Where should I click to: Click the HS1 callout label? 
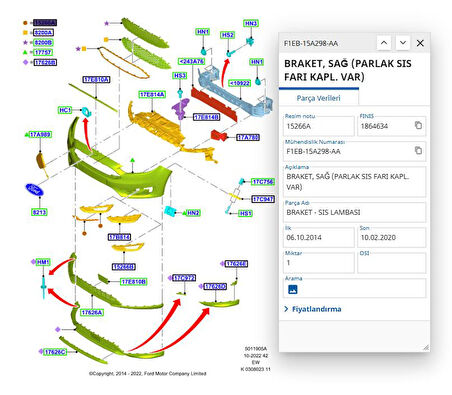(245, 213)
